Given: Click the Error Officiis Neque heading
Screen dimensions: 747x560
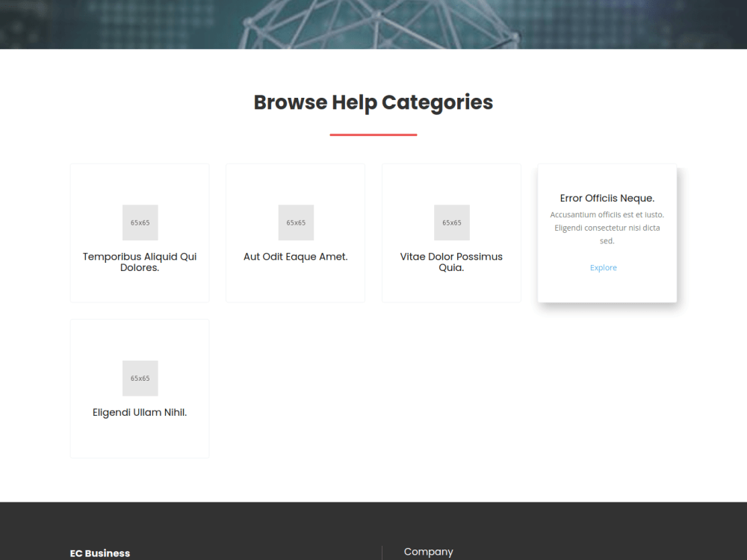Looking at the screenshot, I should coord(607,198).
